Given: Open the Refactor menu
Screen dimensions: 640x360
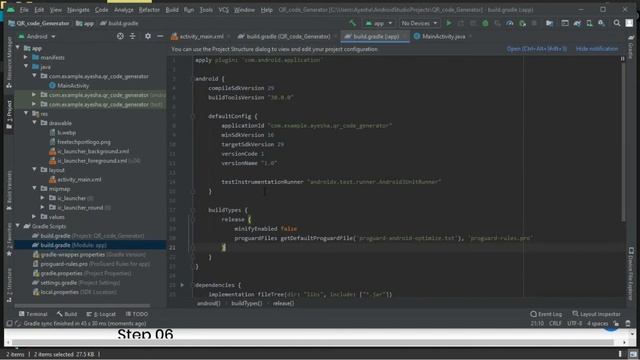Looking at the screenshot, I should (149, 9).
